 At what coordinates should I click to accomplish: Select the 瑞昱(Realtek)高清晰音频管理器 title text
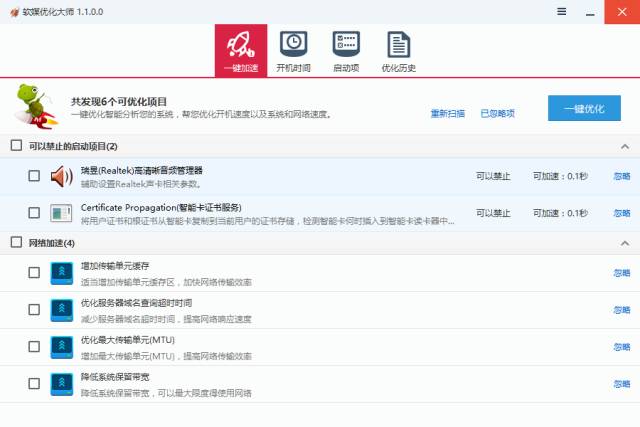pos(142,170)
